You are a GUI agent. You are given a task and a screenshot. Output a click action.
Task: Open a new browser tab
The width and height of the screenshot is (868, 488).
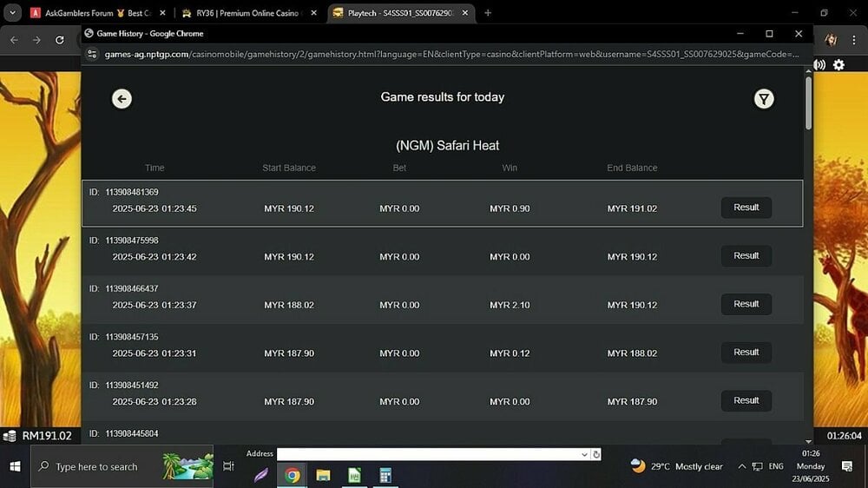487,13
